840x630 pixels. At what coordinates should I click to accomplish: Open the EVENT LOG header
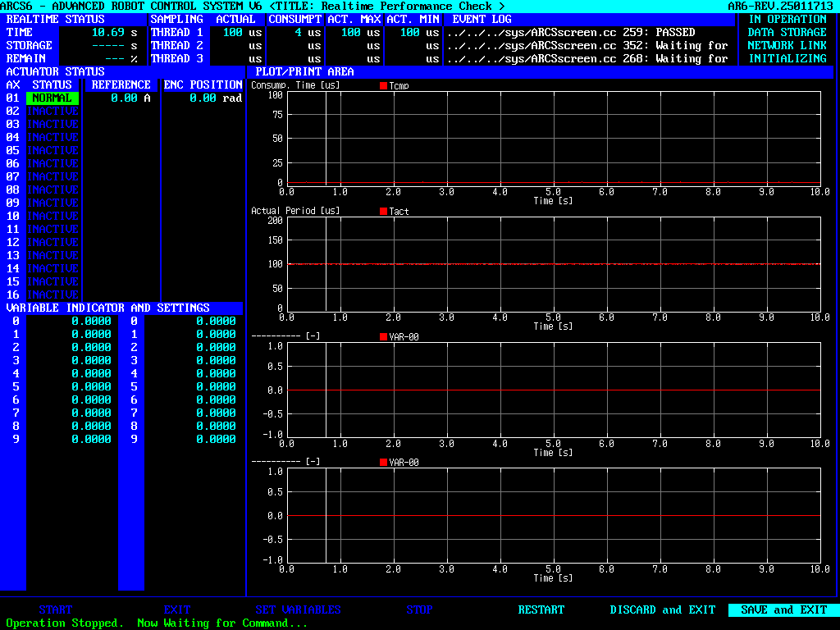point(482,19)
